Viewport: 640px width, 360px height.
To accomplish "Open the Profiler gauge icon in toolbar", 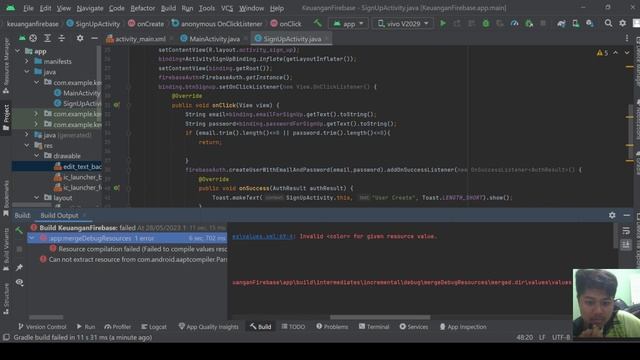I will coord(514,24).
